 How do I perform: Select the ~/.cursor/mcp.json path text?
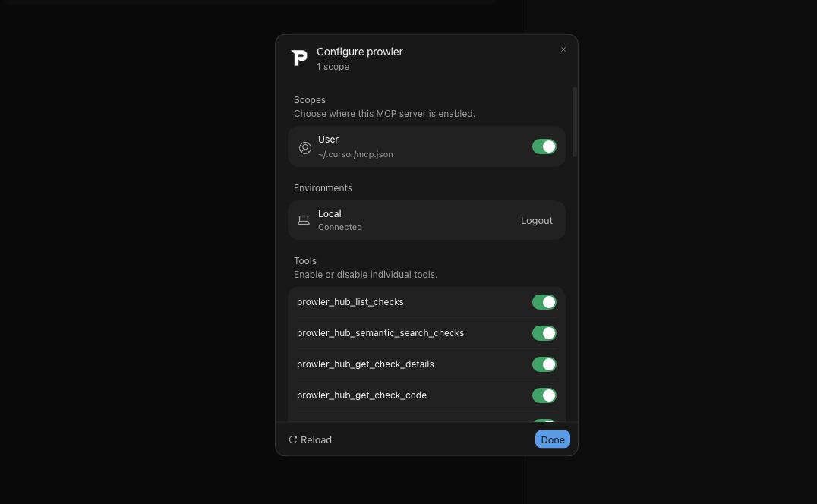[x=355, y=155]
